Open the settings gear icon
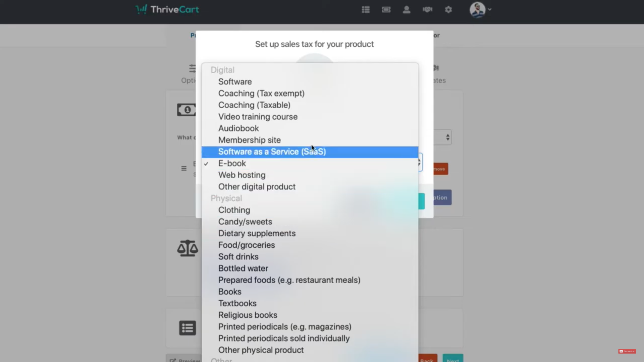The width and height of the screenshot is (644, 362). (x=448, y=9)
